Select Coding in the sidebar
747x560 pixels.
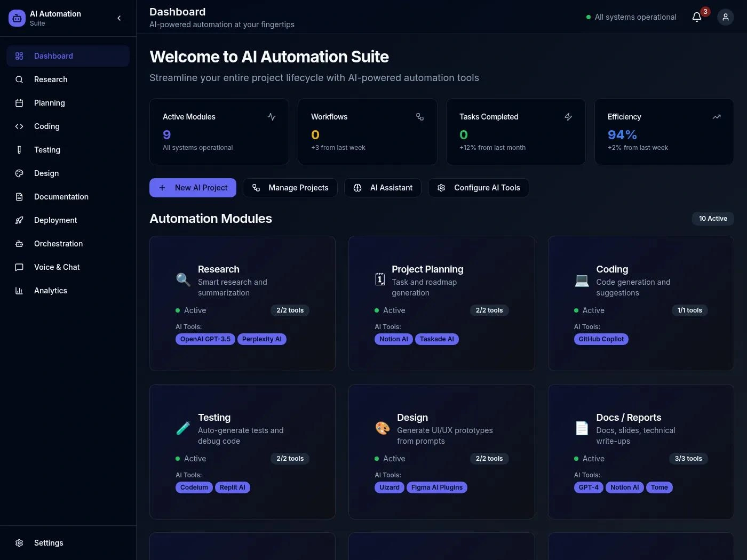tap(68, 126)
